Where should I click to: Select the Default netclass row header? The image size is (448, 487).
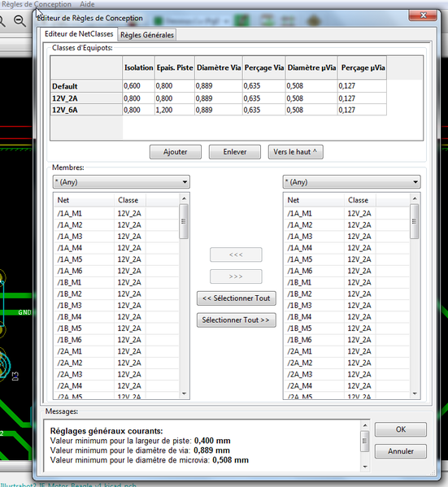pyautogui.click(x=86, y=86)
